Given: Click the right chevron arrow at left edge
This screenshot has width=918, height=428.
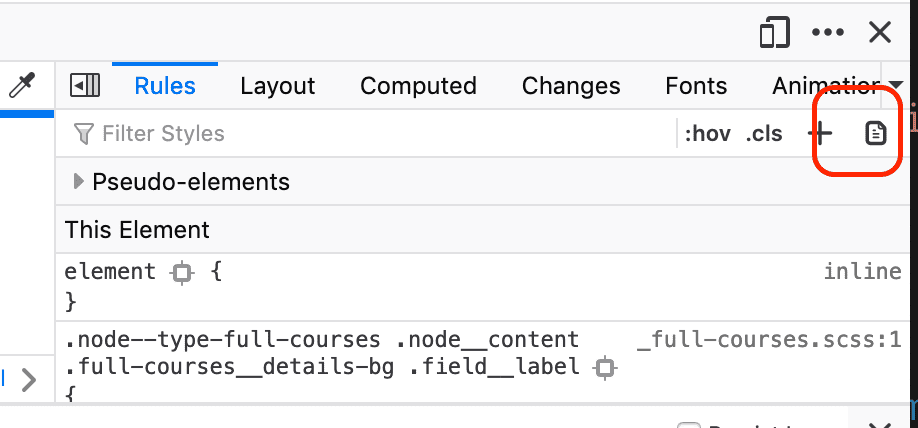Looking at the screenshot, I should pos(28,379).
